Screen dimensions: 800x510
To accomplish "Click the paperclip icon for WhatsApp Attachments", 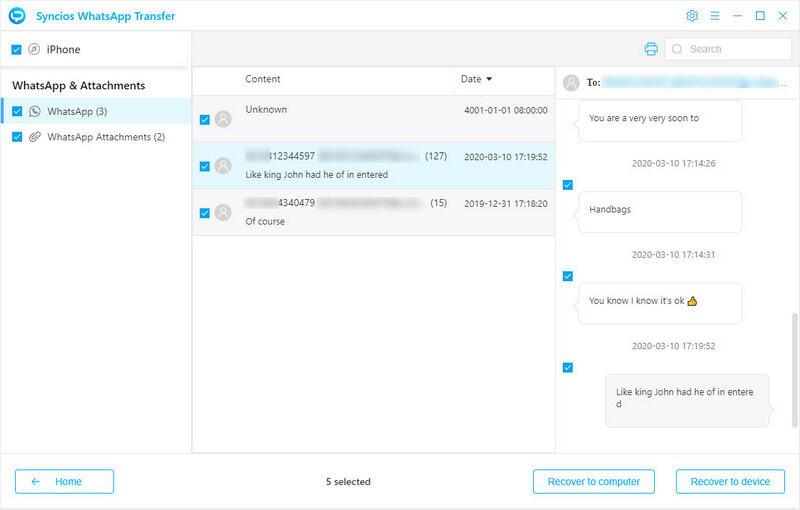I will click(x=35, y=137).
